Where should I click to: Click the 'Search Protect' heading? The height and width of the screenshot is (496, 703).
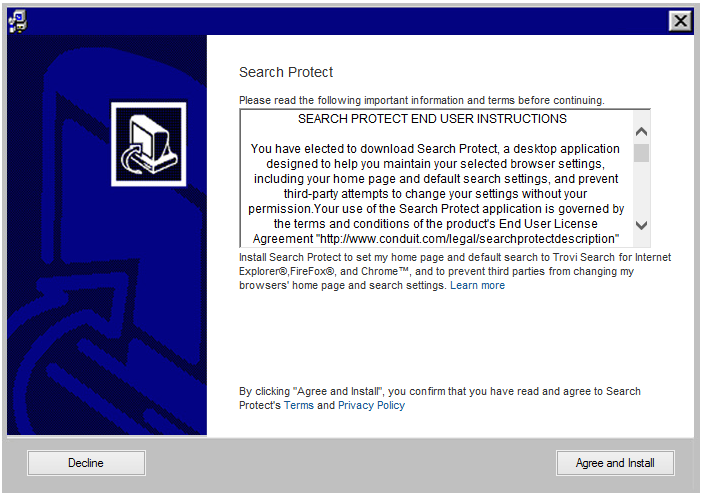pyautogui.click(x=286, y=72)
